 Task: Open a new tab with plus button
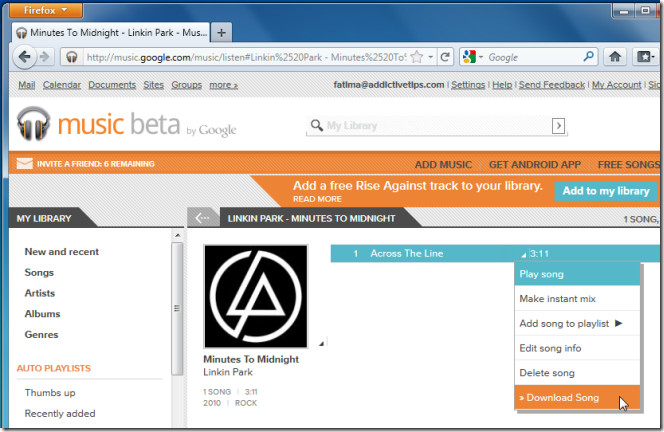pyautogui.click(x=221, y=33)
